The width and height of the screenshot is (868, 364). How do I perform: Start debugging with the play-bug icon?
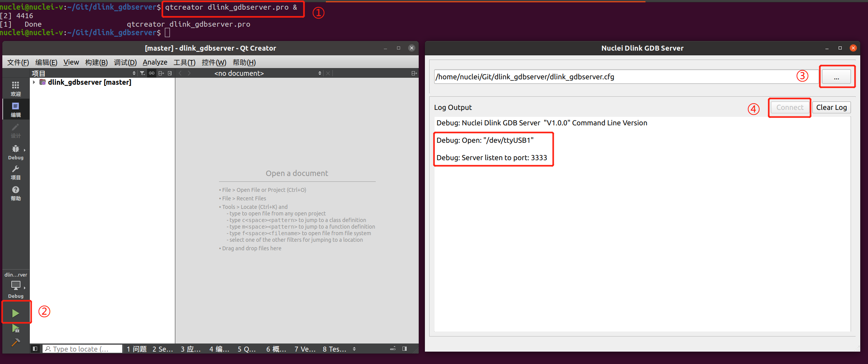[x=15, y=329]
